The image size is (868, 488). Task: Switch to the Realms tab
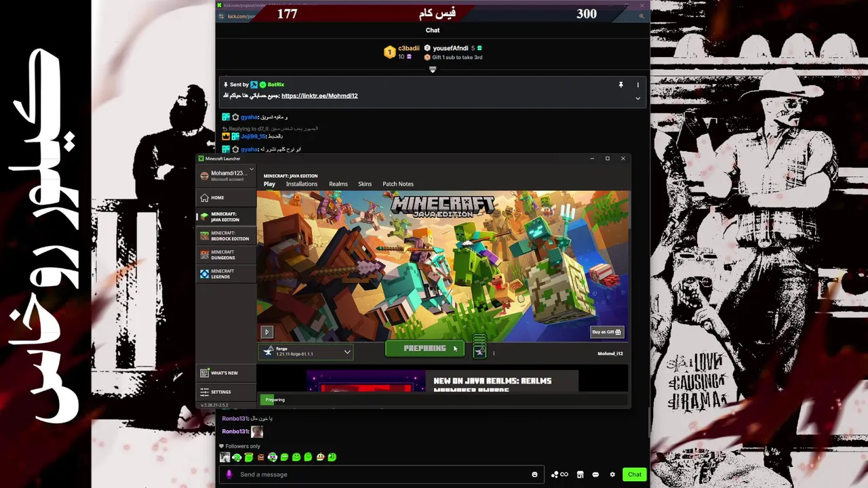coord(338,184)
